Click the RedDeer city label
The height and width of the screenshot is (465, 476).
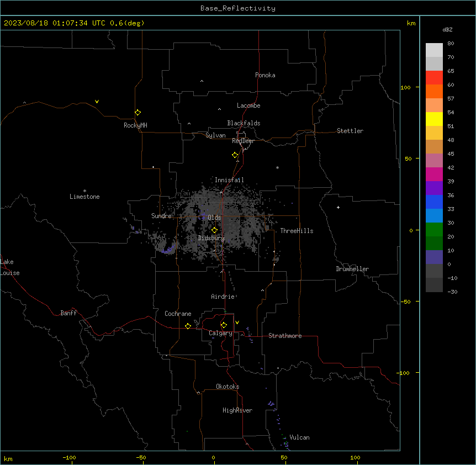243,141
